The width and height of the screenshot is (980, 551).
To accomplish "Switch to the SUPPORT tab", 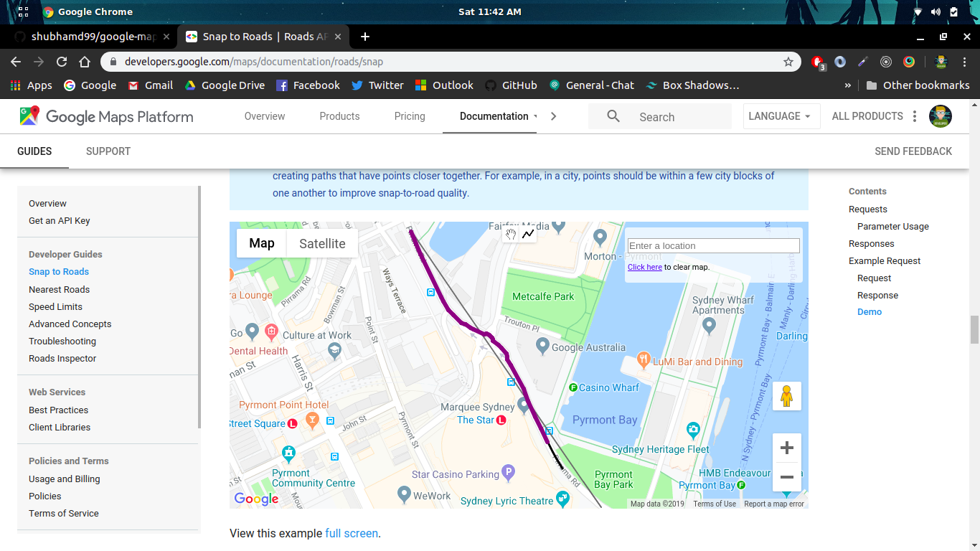I will pyautogui.click(x=108, y=151).
